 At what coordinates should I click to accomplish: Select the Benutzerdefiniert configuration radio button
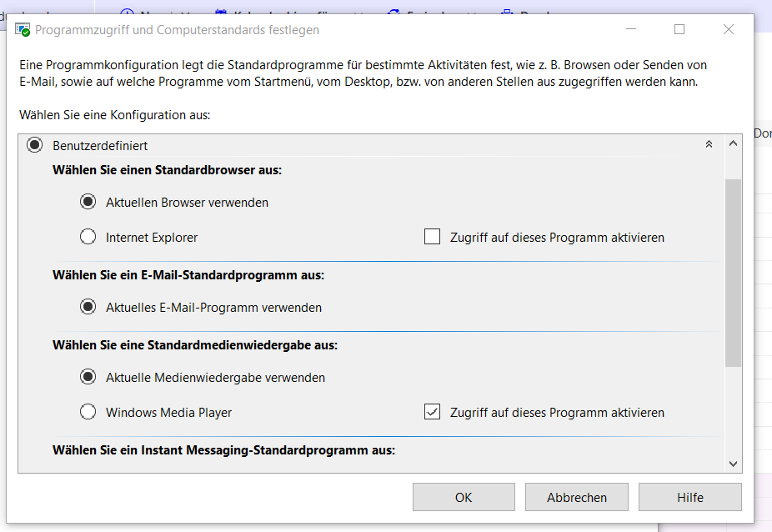[34, 145]
